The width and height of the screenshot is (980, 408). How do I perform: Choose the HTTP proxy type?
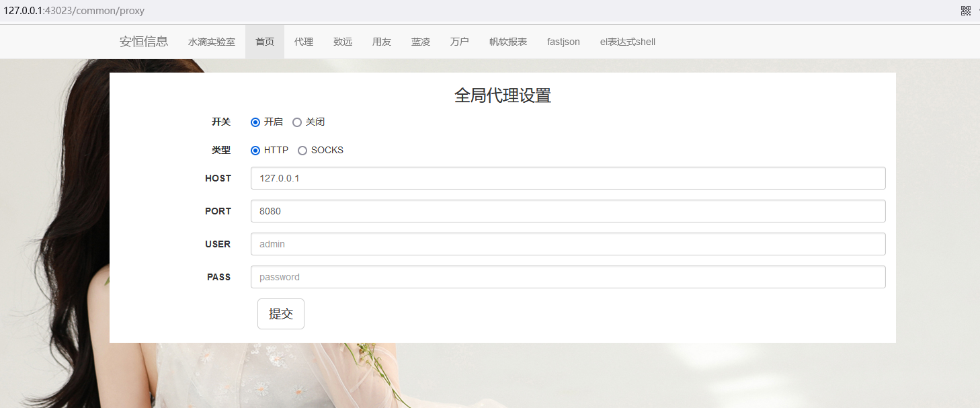point(255,151)
